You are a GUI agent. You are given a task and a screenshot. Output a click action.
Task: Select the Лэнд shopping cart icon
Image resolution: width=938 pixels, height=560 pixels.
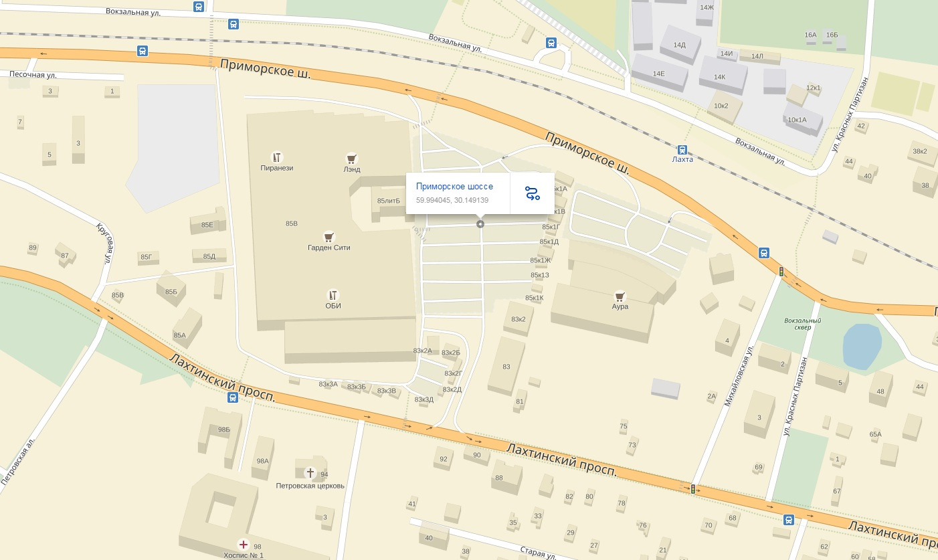[351, 159]
